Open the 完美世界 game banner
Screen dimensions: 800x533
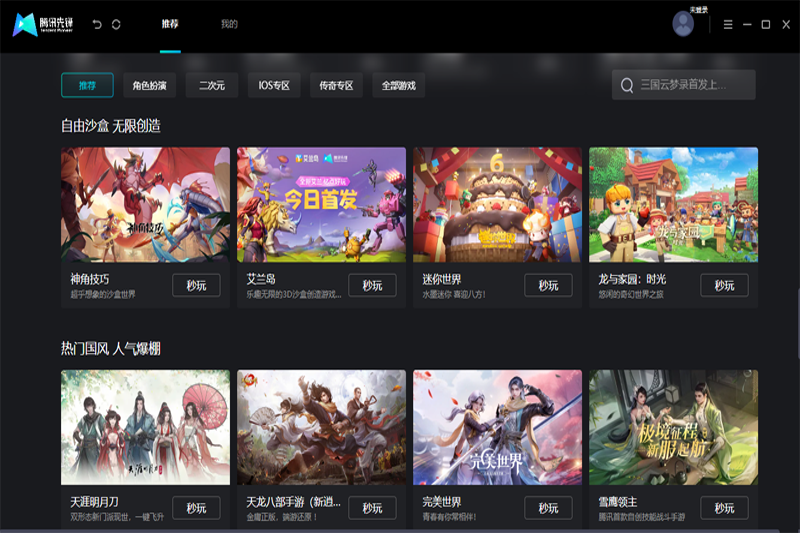click(x=497, y=427)
